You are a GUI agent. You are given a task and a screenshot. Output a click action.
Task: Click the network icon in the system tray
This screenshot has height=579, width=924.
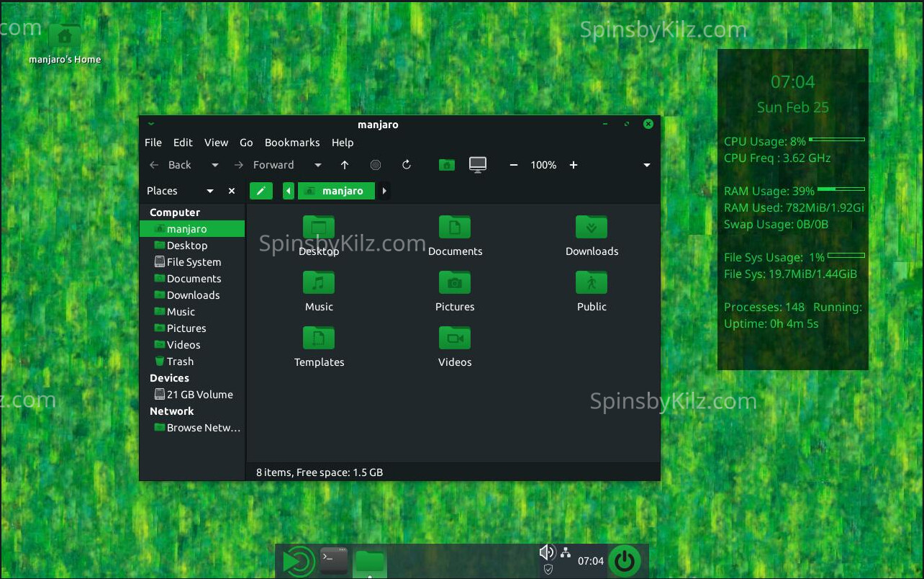pos(566,552)
